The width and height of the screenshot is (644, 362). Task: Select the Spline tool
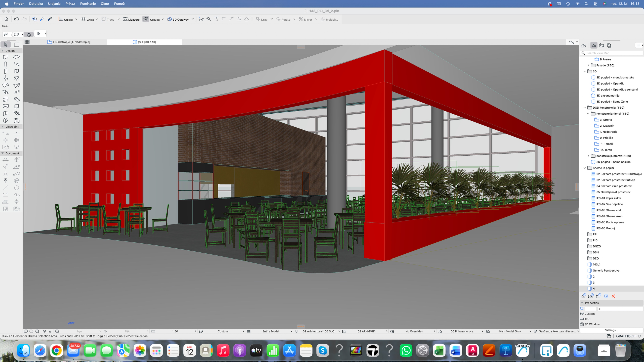tap(17, 195)
